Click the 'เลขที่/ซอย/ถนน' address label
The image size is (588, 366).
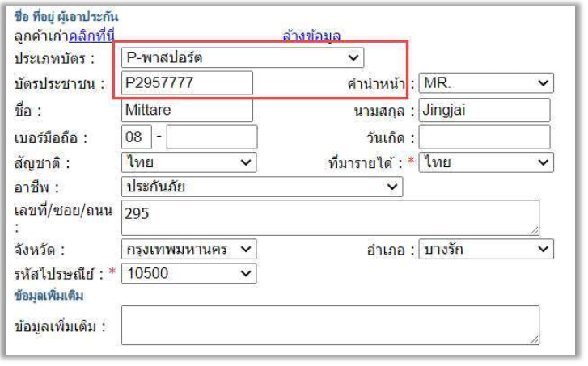pos(63,211)
